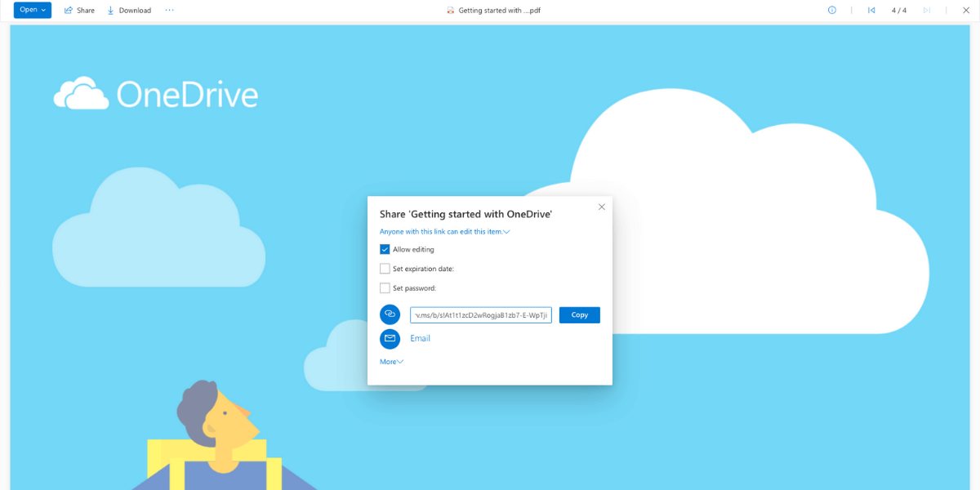
Task: Choose the Email link option
Action: 420,338
